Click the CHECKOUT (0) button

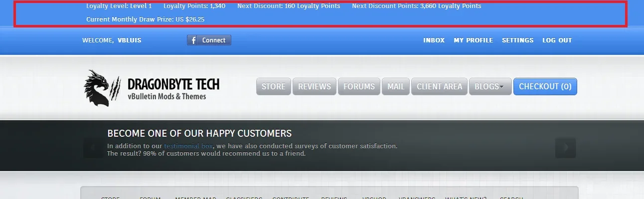point(545,86)
